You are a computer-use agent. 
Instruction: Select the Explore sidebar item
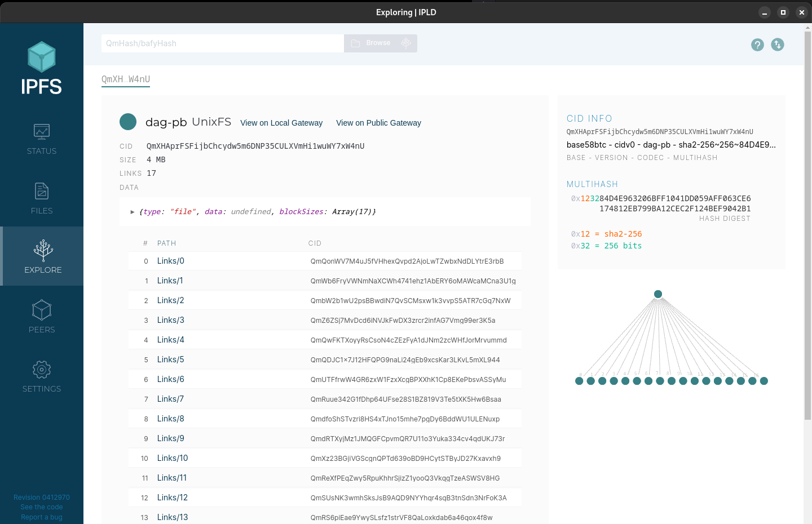(43, 256)
